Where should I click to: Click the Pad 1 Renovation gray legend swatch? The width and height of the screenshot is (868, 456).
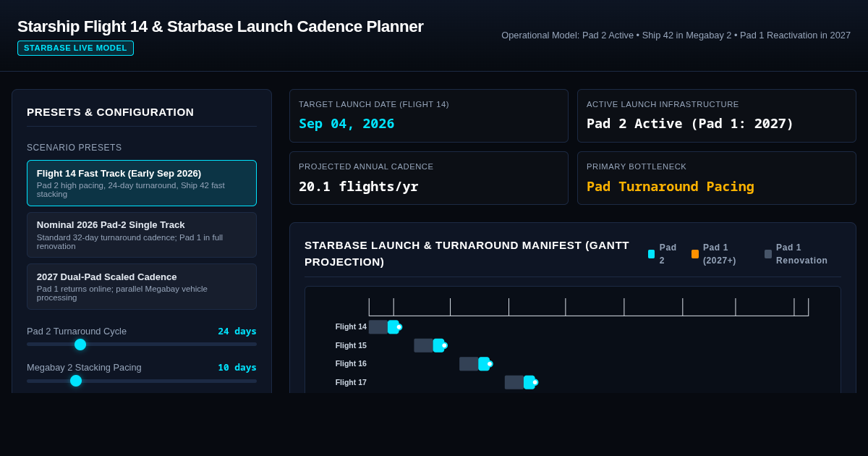[768, 254]
